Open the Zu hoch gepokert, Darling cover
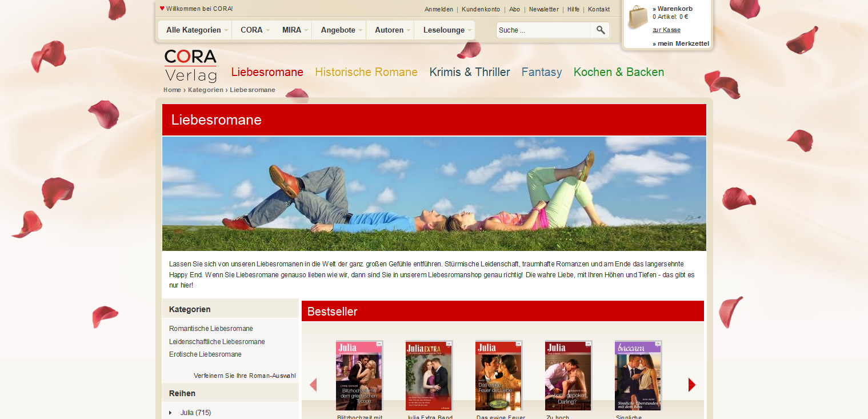 click(569, 376)
